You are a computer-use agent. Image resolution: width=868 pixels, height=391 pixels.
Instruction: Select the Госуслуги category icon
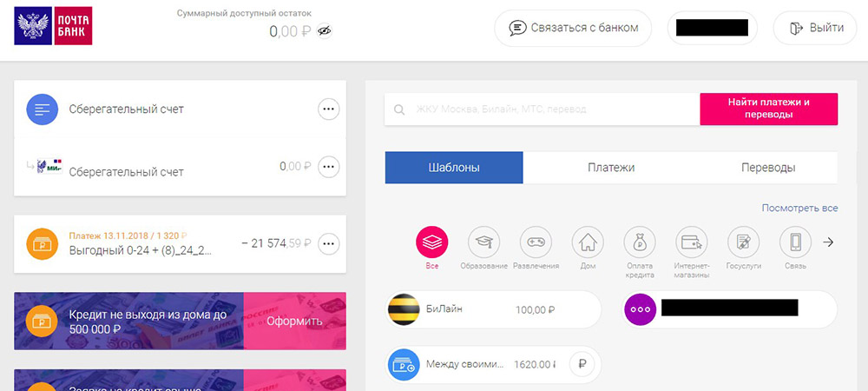pyautogui.click(x=743, y=242)
